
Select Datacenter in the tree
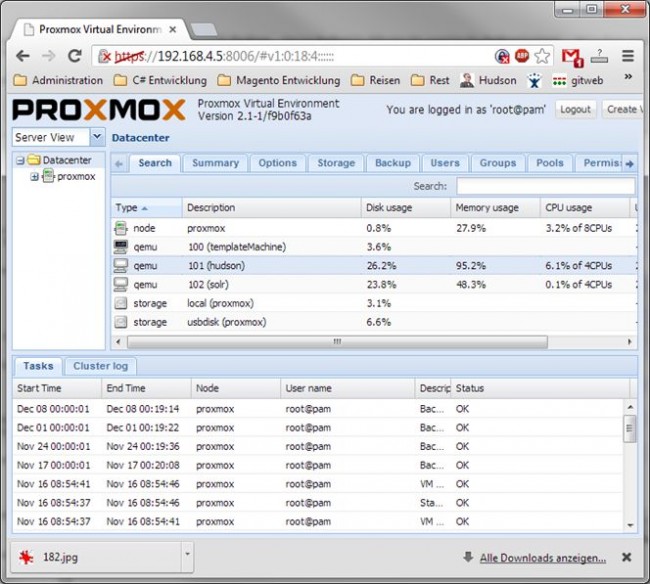point(67,160)
